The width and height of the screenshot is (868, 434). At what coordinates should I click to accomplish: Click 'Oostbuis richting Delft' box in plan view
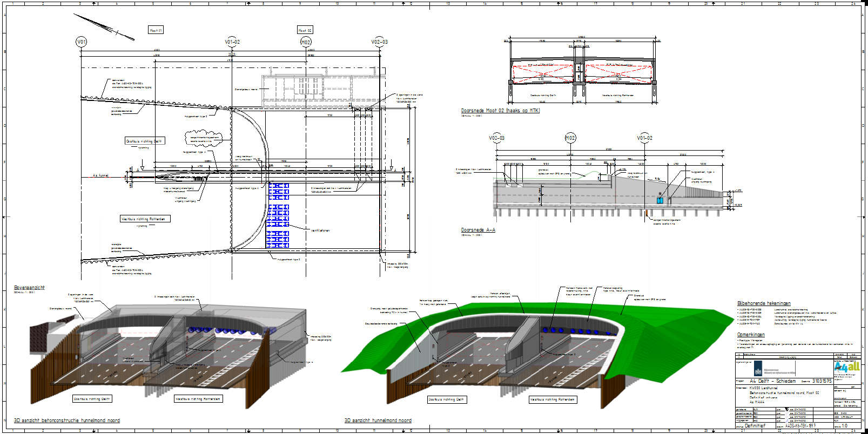(x=145, y=141)
